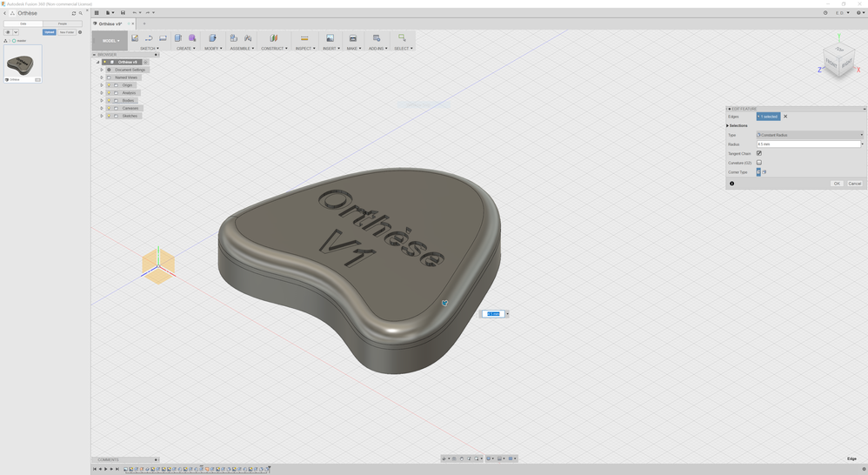868x475 pixels.
Task: Click OK in Edit Feature dialog
Action: [837, 184]
